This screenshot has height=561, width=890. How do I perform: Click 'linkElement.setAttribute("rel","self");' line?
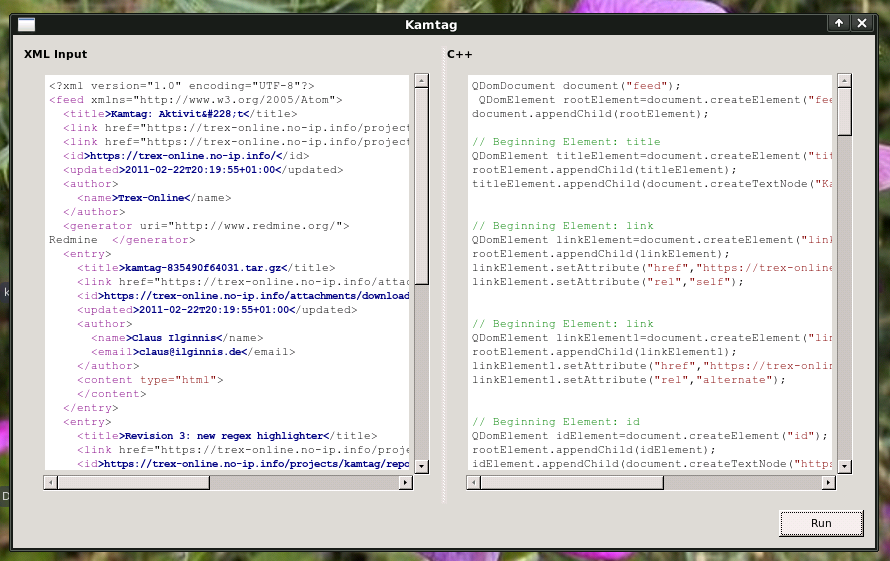point(607,282)
